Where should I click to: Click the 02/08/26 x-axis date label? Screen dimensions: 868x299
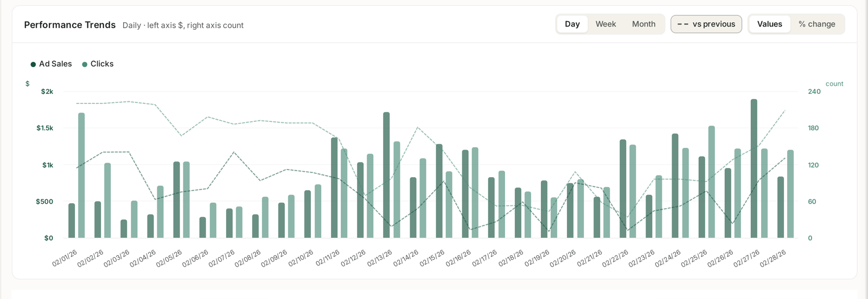[248, 258]
